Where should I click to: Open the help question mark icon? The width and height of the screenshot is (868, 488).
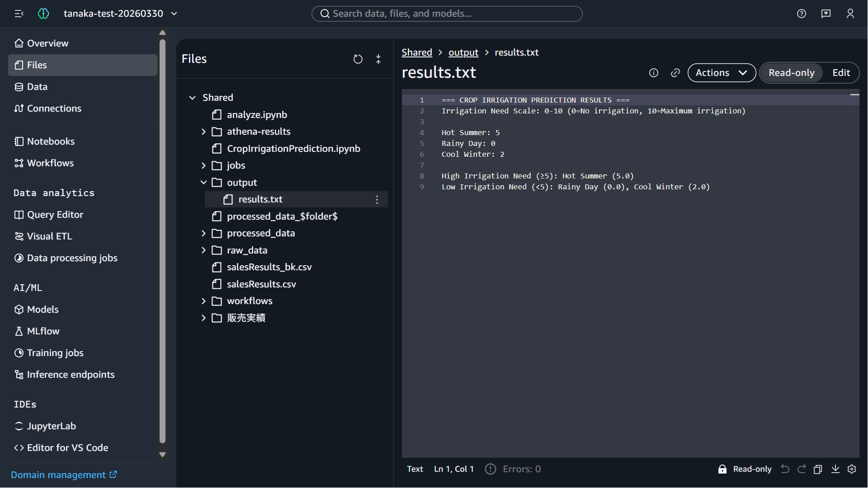point(802,14)
